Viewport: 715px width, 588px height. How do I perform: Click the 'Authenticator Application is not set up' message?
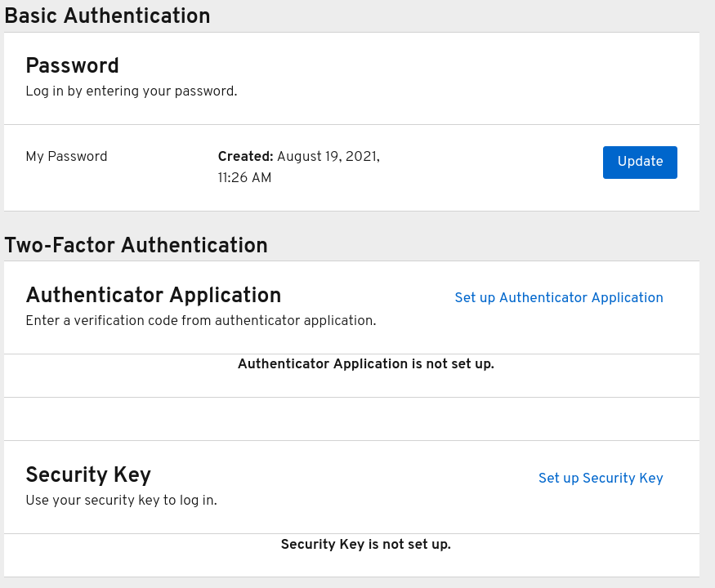(x=365, y=364)
